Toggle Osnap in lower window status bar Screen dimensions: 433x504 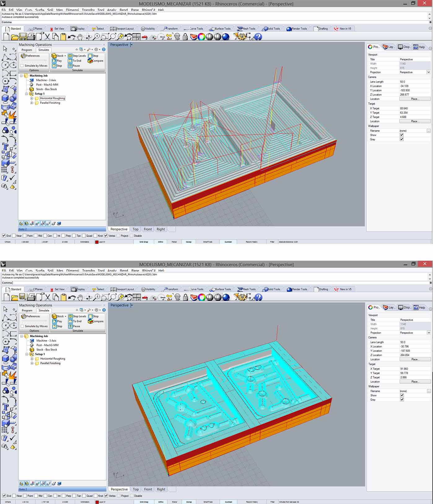189,502
